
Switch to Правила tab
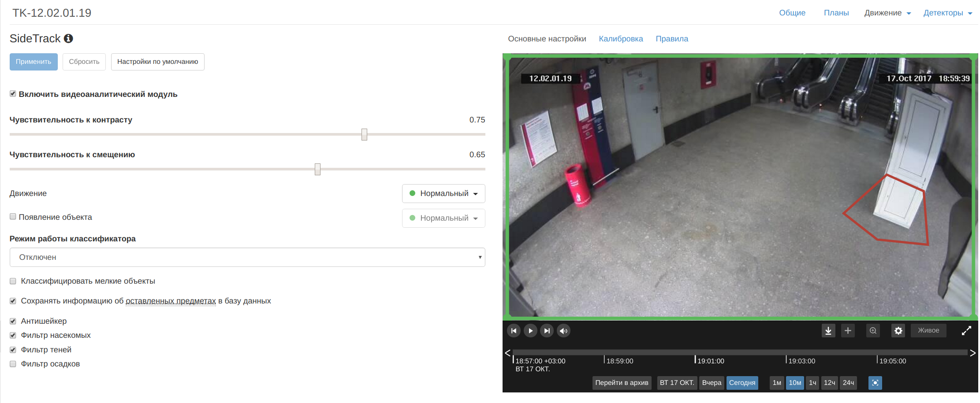point(672,39)
